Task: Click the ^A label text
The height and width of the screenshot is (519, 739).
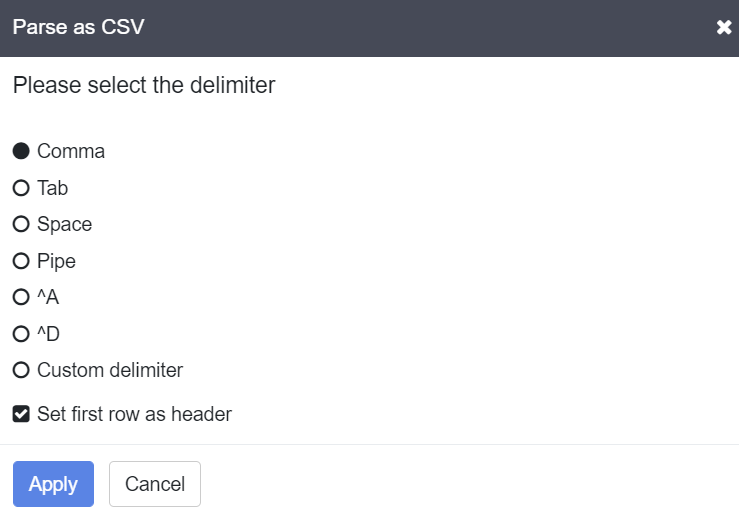Action: [48, 297]
